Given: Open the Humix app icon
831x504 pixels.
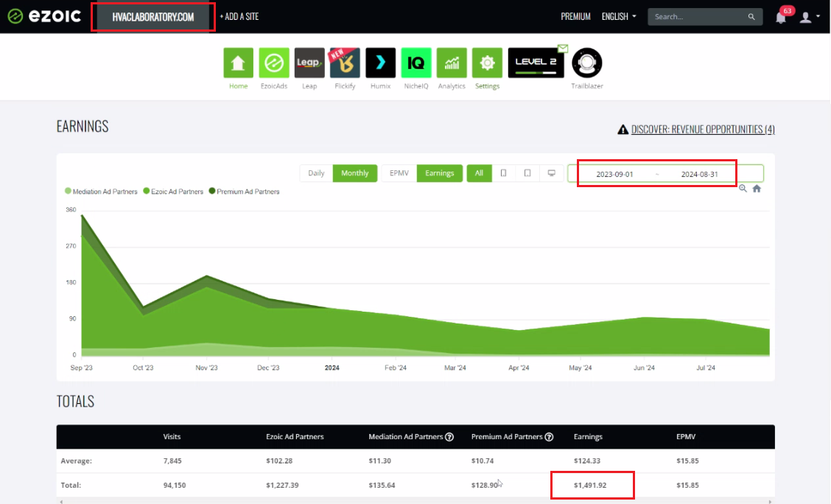Looking at the screenshot, I should tap(381, 63).
